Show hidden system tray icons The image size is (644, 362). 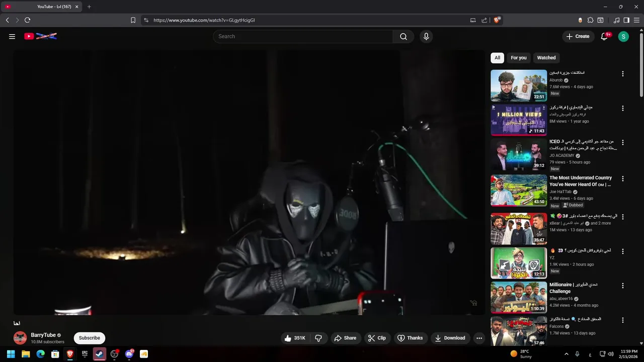[x=566, y=354]
